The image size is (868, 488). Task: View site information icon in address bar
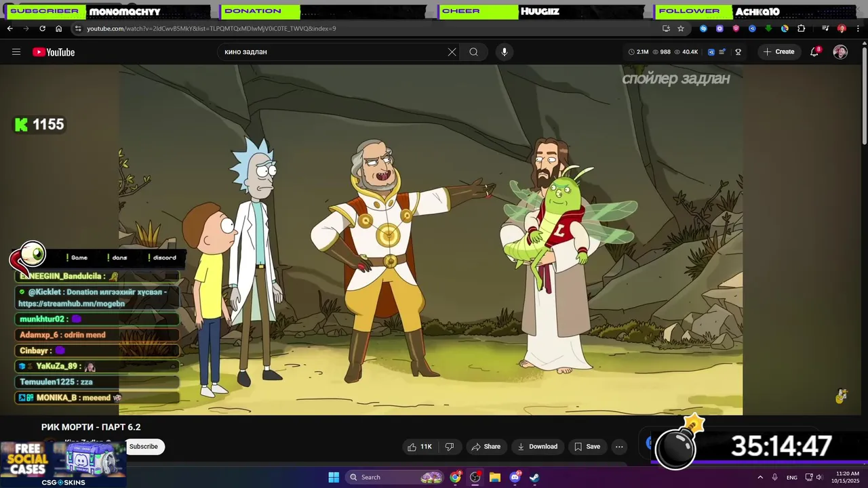79,28
